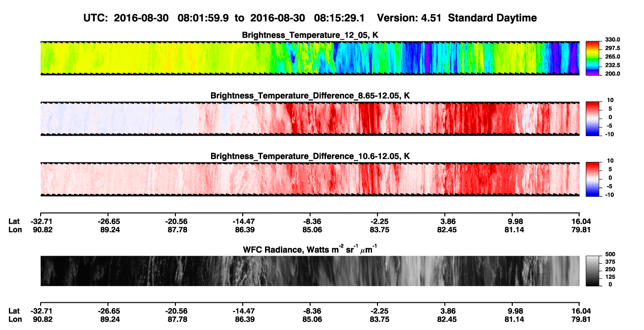Click the 500 label on grayscale color bar
The width and height of the screenshot is (644, 330).
coord(610,254)
